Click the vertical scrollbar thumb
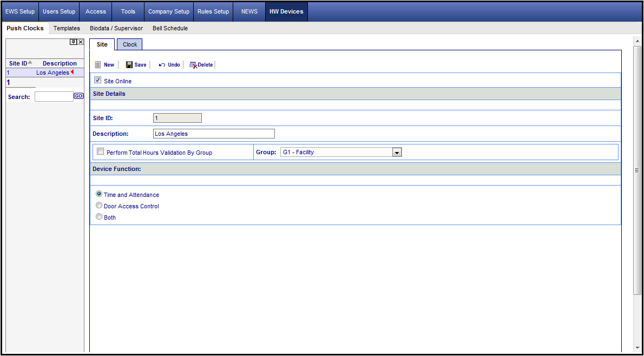The image size is (644, 356). pos(637,170)
